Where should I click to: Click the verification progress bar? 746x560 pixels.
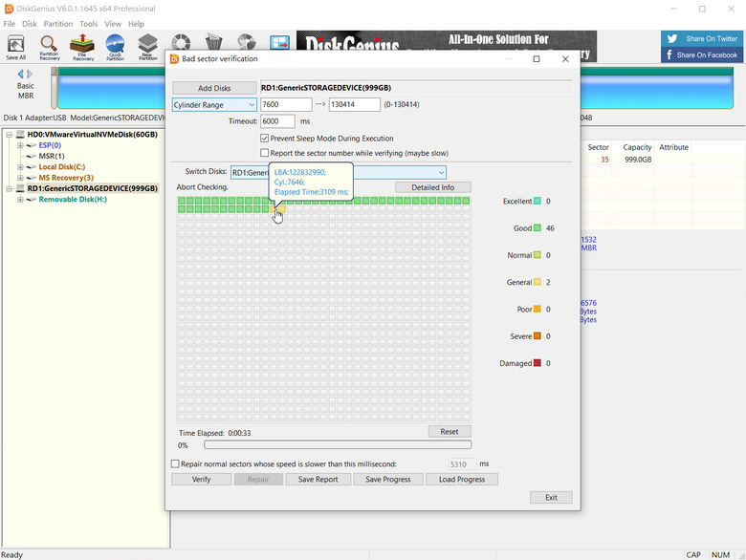(338, 444)
